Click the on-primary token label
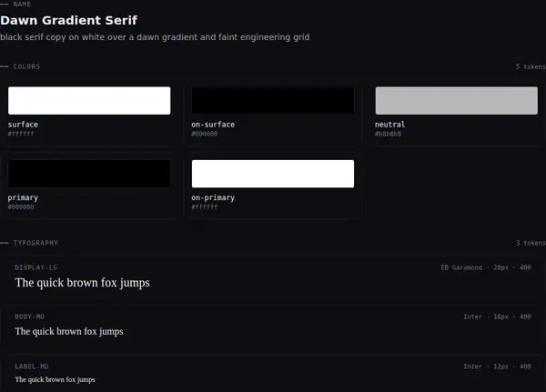This screenshot has width=546, height=392. point(213,197)
